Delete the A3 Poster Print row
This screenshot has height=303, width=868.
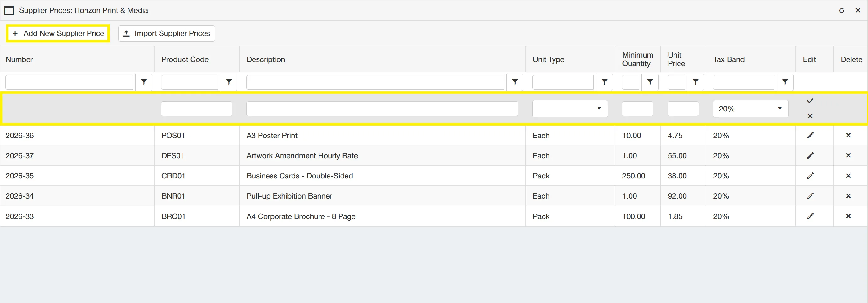tap(849, 135)
